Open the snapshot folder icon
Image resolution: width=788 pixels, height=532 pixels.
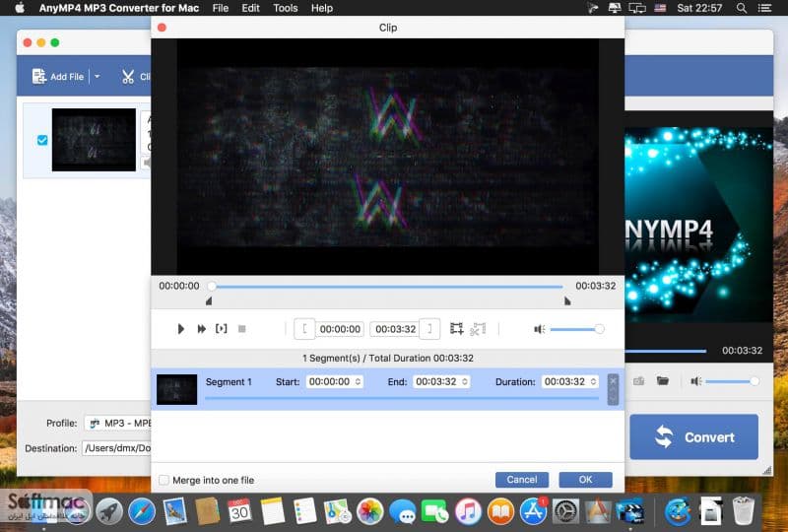[663, 381]
